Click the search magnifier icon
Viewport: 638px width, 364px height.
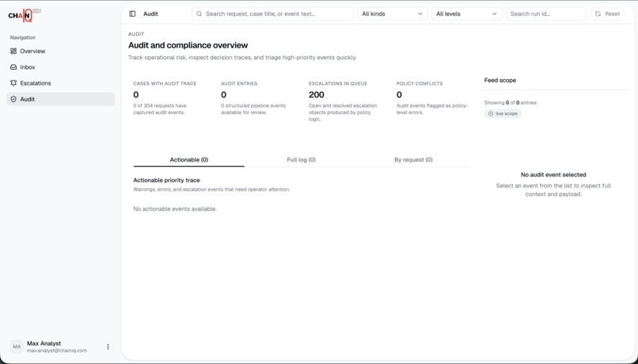click(x=199, y=13)
